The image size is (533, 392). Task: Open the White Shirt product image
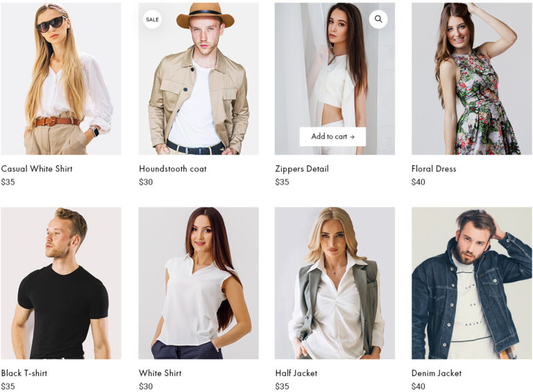198,283
